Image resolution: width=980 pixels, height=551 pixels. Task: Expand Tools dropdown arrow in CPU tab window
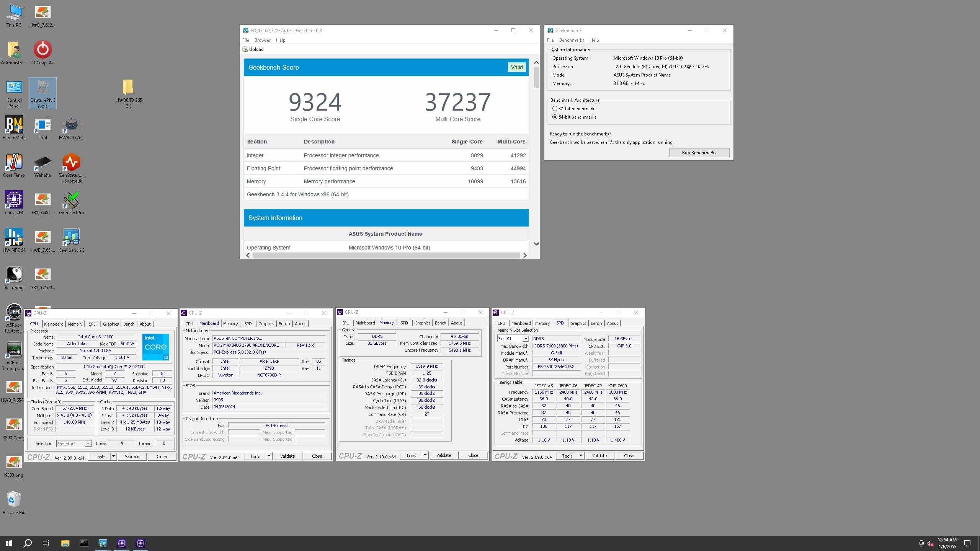(113, 456)
